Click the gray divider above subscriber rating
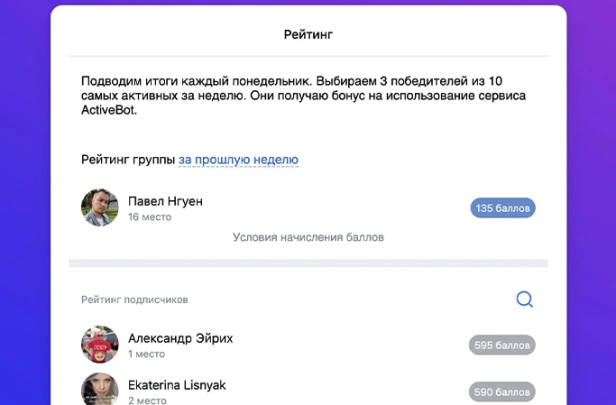 (x=308, y=263)
